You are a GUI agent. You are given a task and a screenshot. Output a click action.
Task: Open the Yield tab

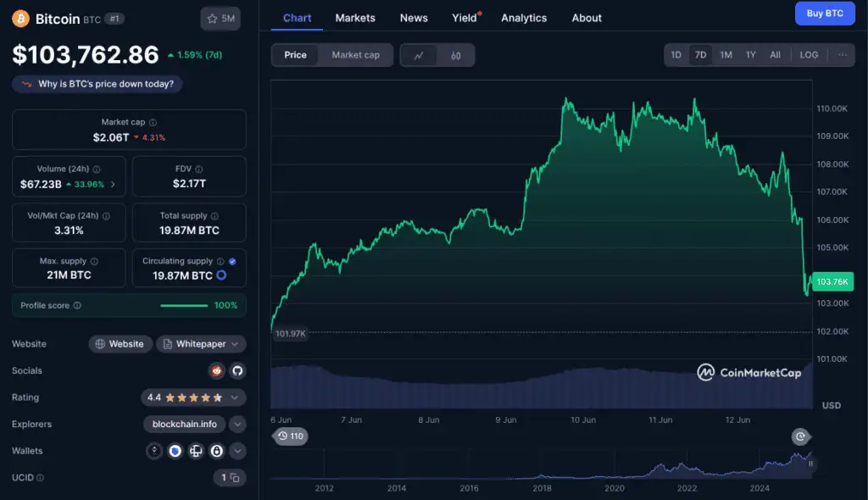(465, 19)
